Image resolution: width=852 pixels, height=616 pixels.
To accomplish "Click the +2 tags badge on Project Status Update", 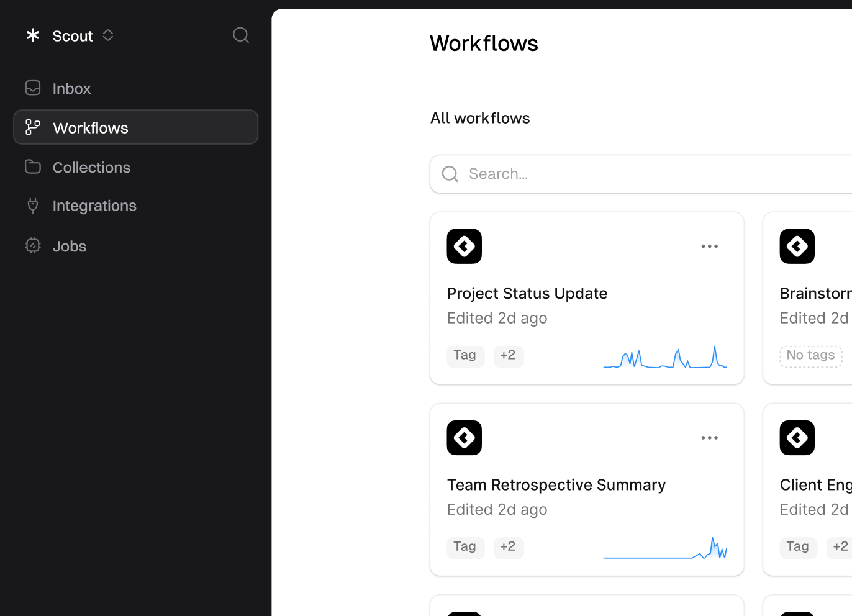I will (509, 356).
